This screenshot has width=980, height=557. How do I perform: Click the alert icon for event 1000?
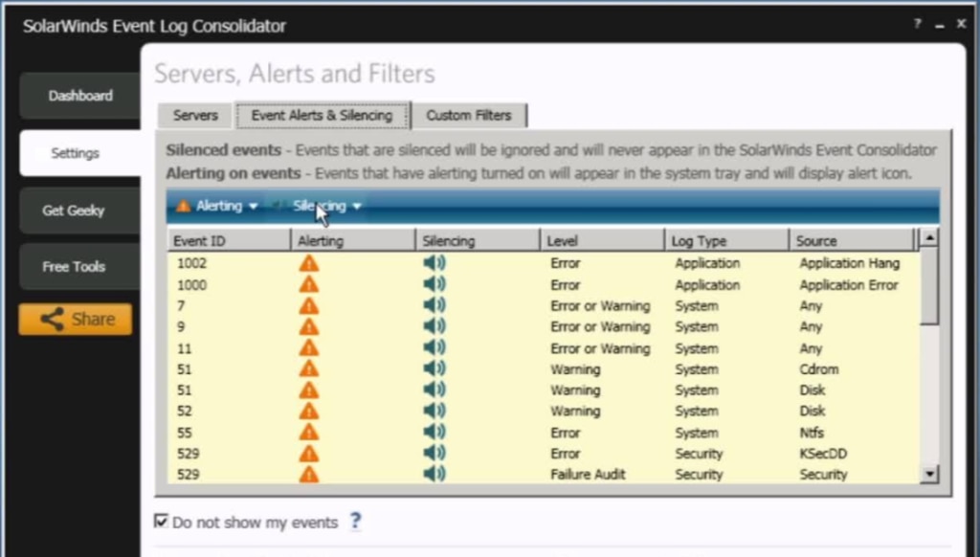[309, 284]
